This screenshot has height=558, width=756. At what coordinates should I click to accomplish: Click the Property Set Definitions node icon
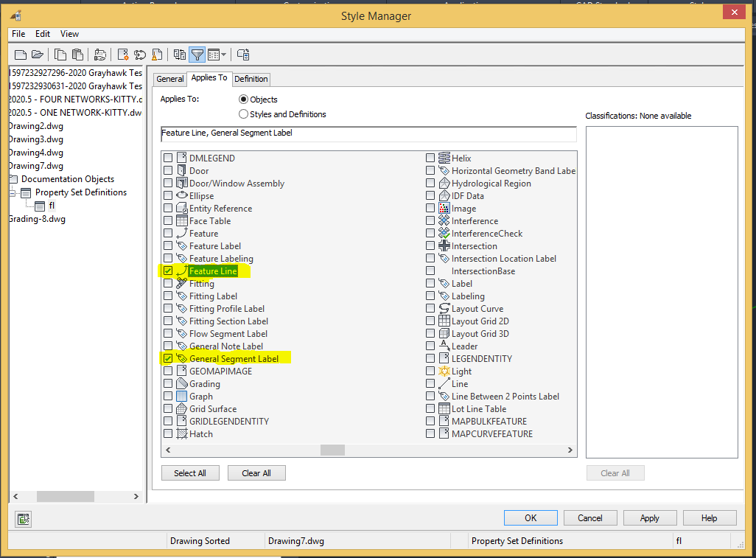(x=26, y=193)
